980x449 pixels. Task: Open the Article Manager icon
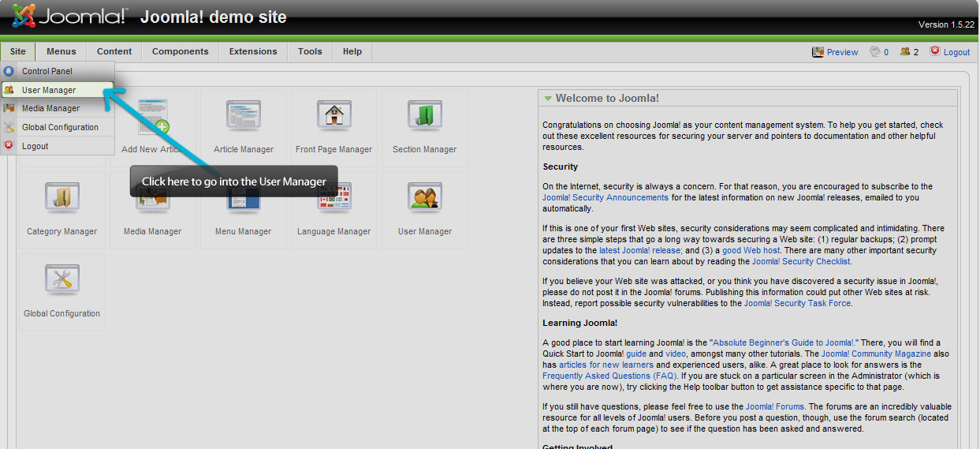(x=244, y=116)
